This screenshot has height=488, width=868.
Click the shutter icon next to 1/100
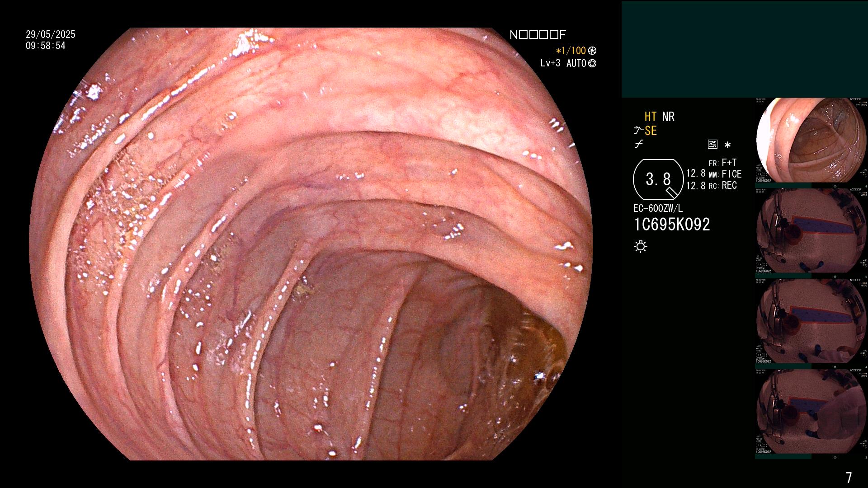click(x=592, y=51)
